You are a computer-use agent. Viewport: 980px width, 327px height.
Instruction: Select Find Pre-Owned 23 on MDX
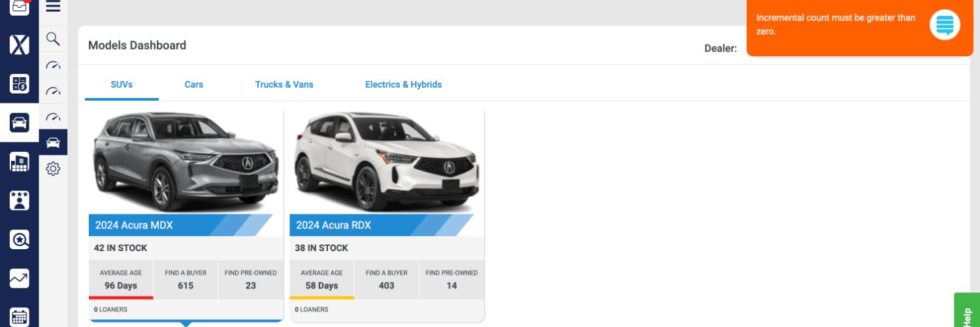click(251, 279)
